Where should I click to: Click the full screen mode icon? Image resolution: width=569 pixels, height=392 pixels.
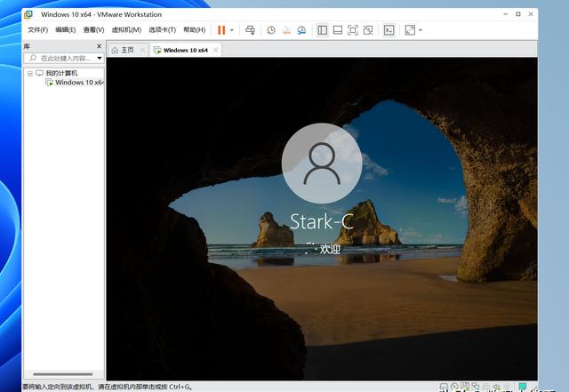pyautogui.click(x=353, y=30)
